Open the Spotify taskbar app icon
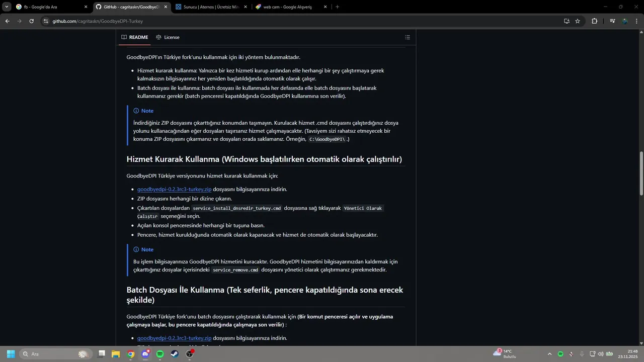644x362 pixels. 160,354
